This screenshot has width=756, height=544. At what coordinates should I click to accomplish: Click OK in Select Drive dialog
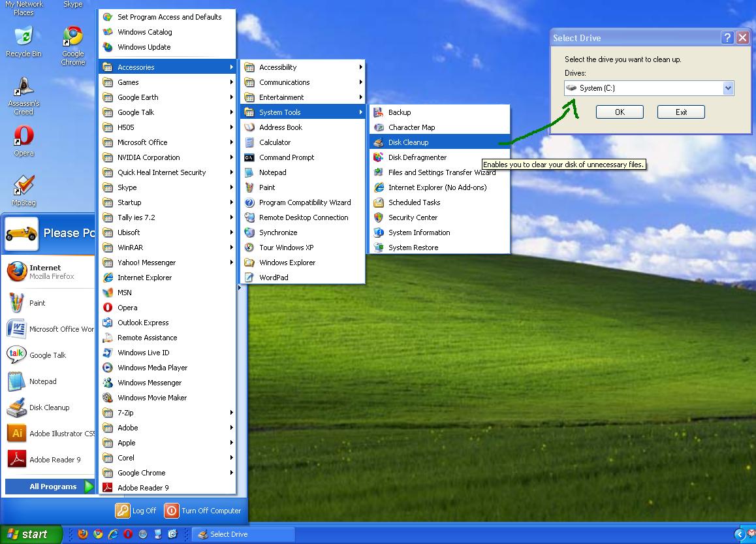pyautogui.click(x=620, y=112)
